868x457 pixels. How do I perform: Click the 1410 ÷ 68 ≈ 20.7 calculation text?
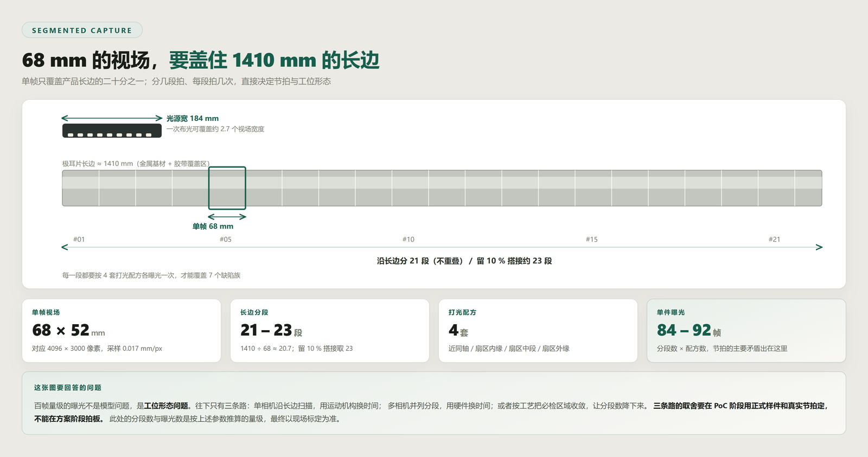297,349
